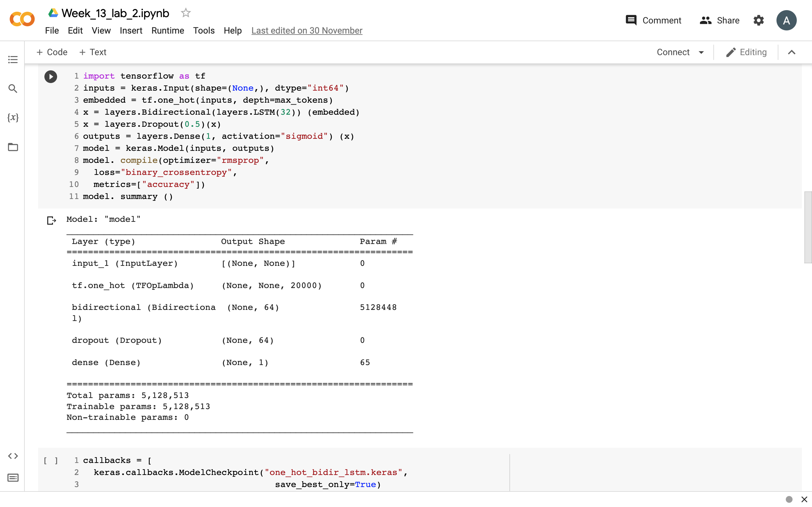Star the Week_13_lab_2 notebook
The height and width of the screenshot is (507, 812).
(x=185, y=13)
